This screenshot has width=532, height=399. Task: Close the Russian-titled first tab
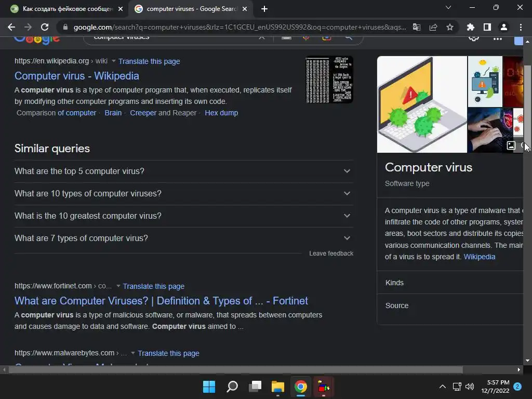tap(120, 9)
